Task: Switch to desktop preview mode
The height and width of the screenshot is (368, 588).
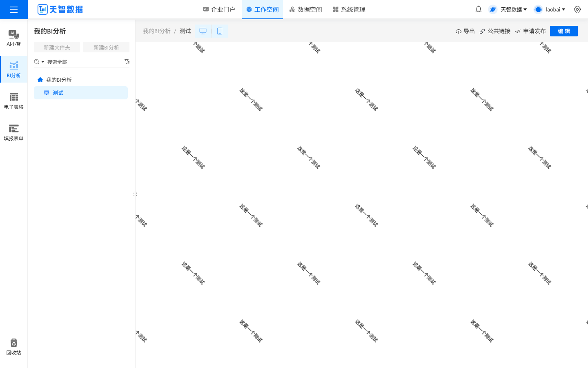Action: point(203,31)
